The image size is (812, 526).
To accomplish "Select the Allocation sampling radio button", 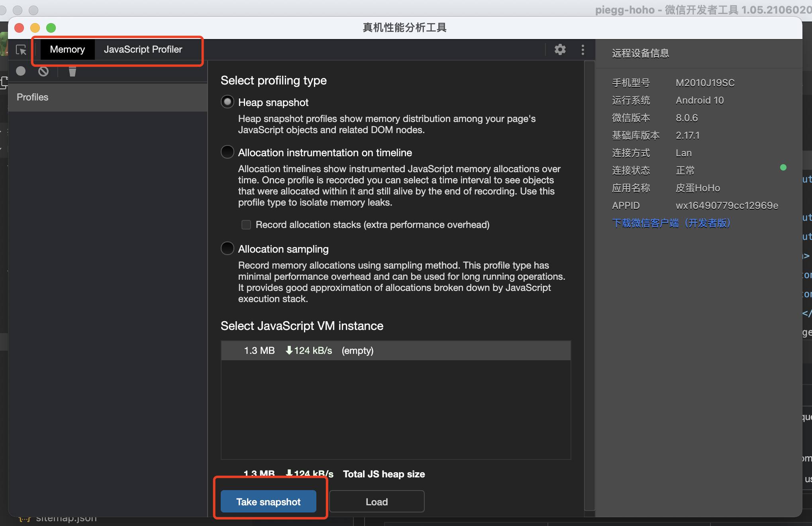I will [227, 249].
